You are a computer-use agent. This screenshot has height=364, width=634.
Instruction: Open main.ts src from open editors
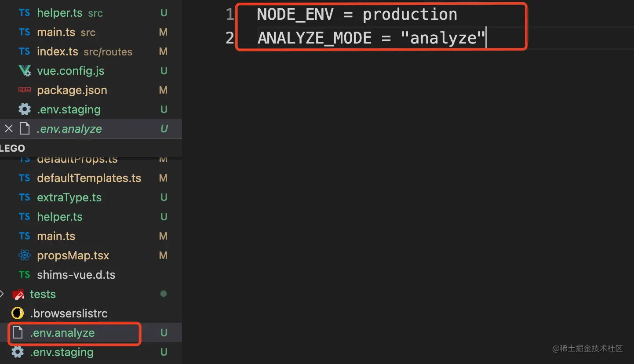91,32
